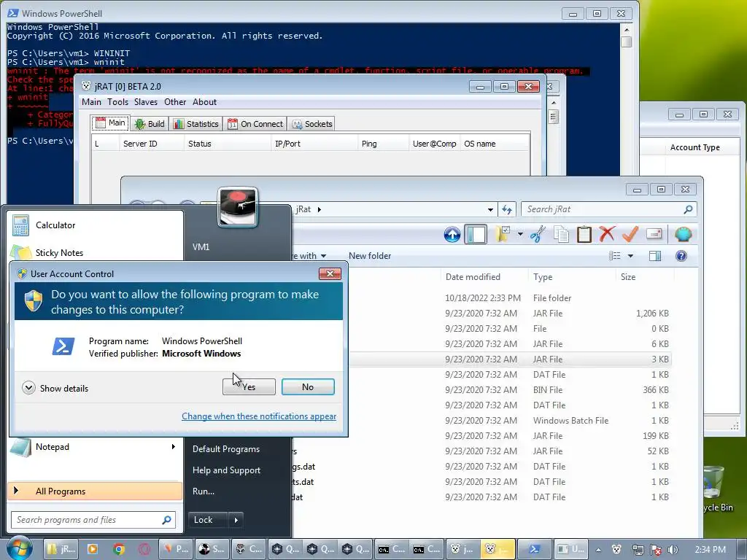Launch Sticky Notes from Start menu

point(95,252)
